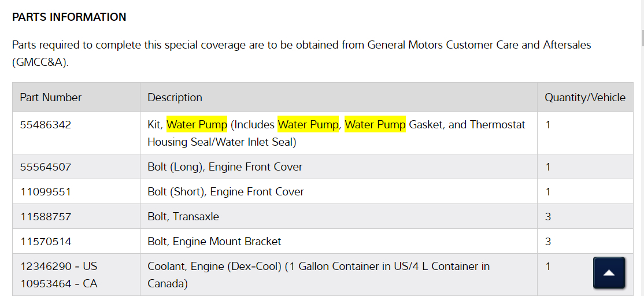Click the Bolt, Engine Mount Bracket description

click(x=214, y=241)
